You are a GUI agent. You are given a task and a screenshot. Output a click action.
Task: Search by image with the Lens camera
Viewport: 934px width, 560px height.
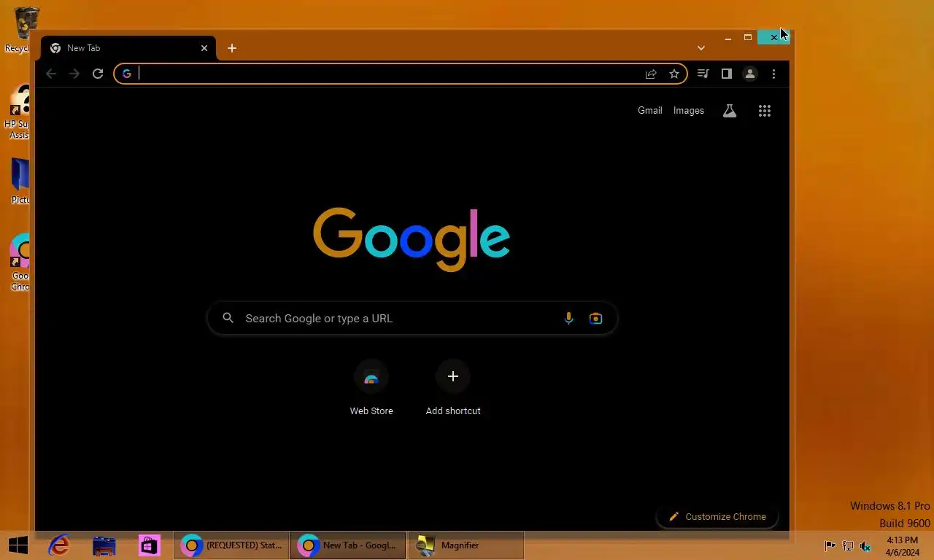[596, 318]
